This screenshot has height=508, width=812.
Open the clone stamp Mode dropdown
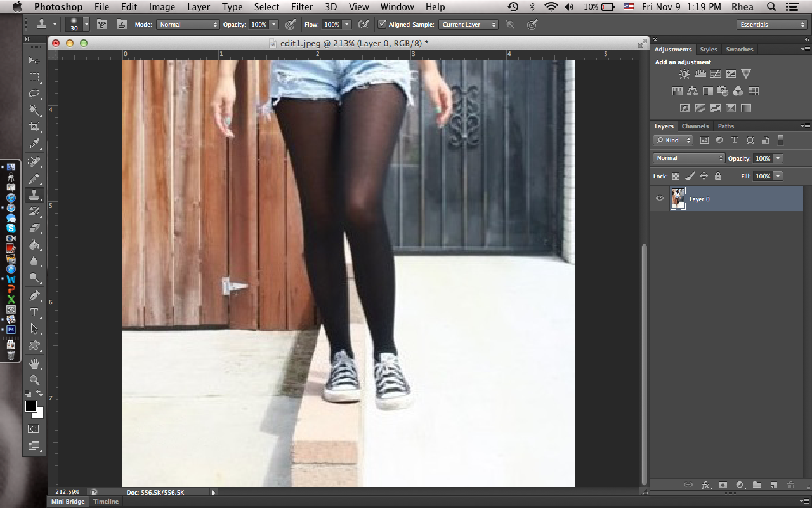[188, 25]
